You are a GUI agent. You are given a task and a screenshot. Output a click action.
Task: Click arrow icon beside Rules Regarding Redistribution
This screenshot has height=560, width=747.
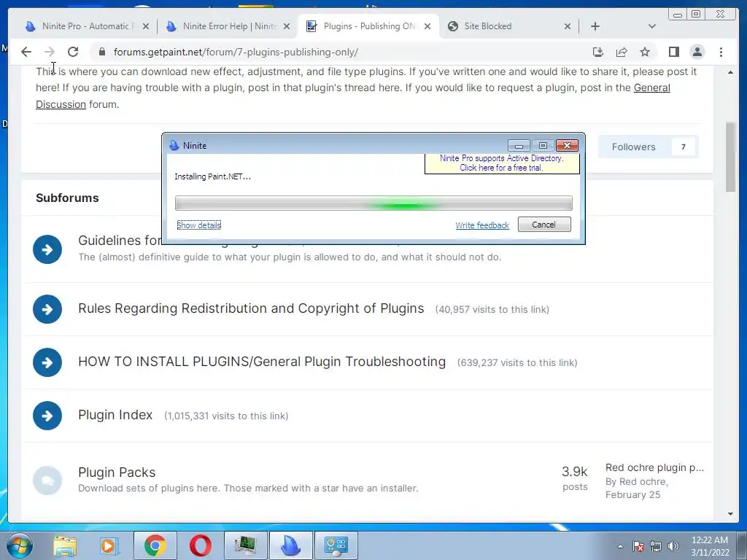point(47,309)
